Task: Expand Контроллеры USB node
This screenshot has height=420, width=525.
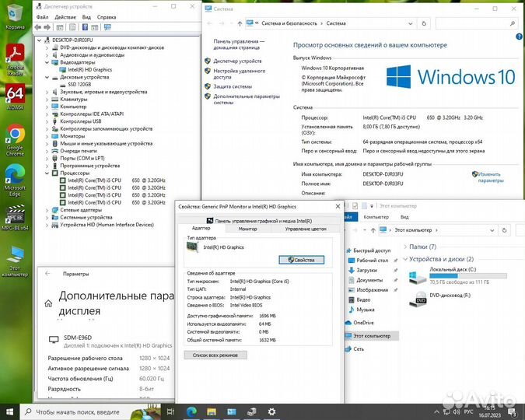Action: 47,121
